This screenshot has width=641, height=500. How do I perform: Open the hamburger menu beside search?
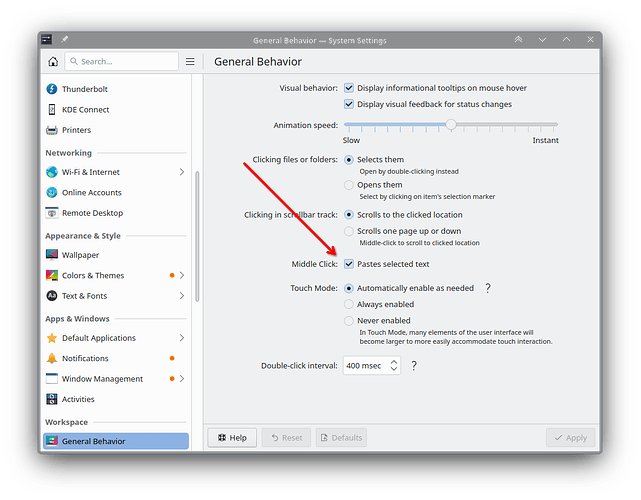coord(190,61)
